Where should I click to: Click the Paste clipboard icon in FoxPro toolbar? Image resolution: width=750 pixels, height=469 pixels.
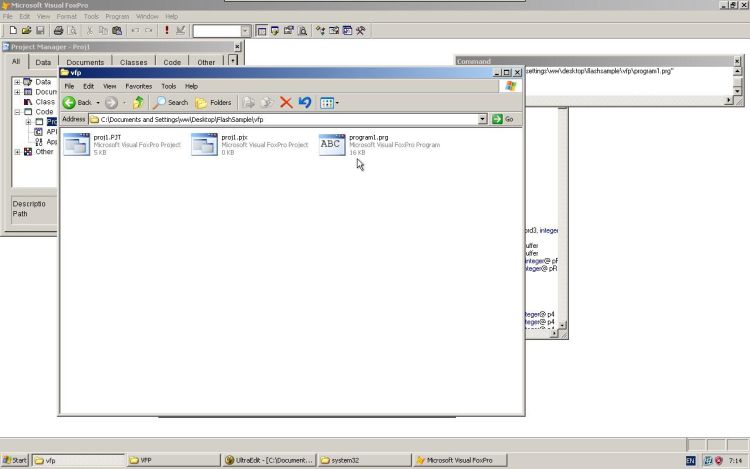point(117,31)
